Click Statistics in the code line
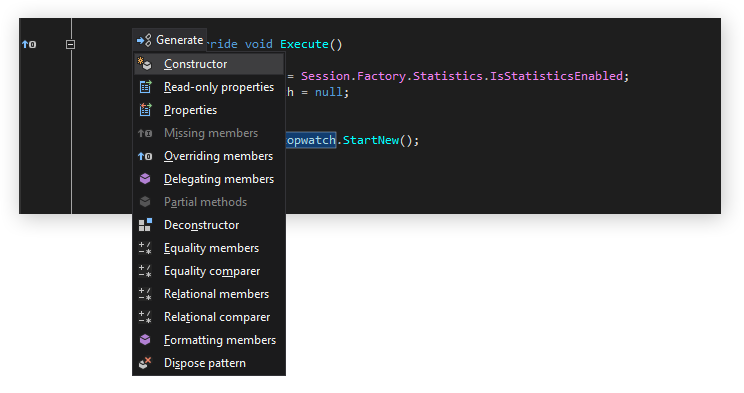Viewport: 744px width, 393px height. 448,76
